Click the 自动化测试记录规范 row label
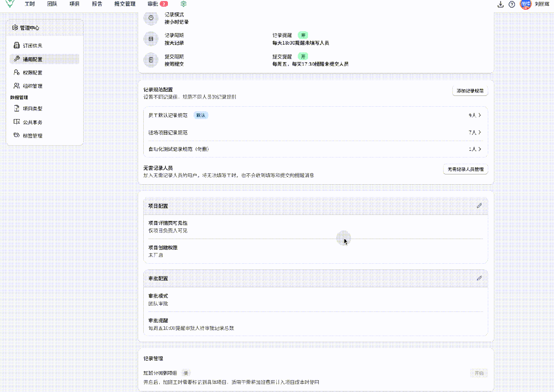Image resolution: width=554 pixels, height=392 pixels. 179,149
